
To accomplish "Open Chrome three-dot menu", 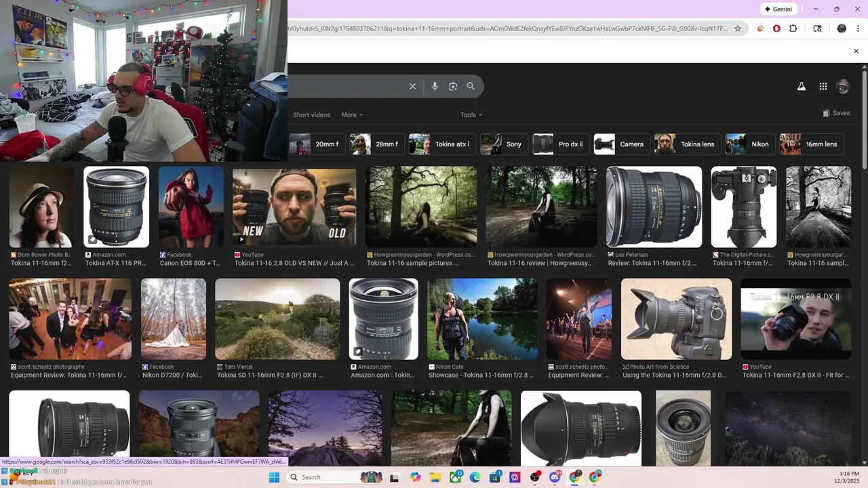I will pyautogui.click(x=858, y=28).
